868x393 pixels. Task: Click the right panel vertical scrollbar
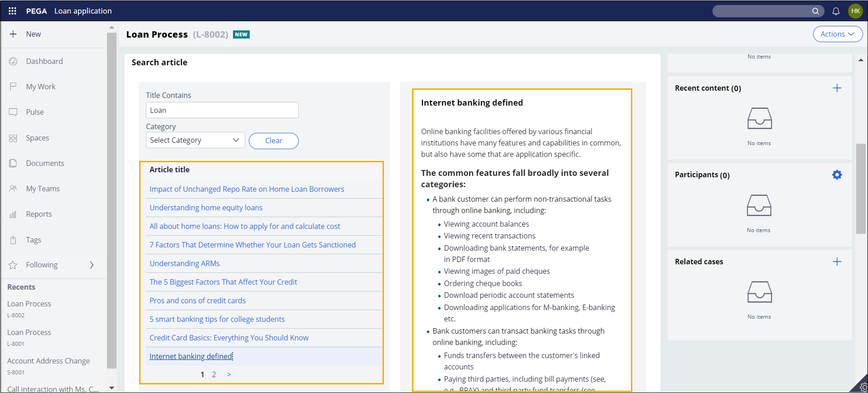pyautogui.click(x=860, y=189)
